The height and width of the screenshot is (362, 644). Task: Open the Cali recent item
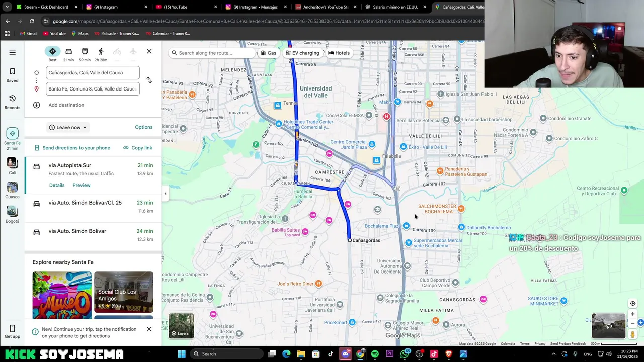[13, 166]
